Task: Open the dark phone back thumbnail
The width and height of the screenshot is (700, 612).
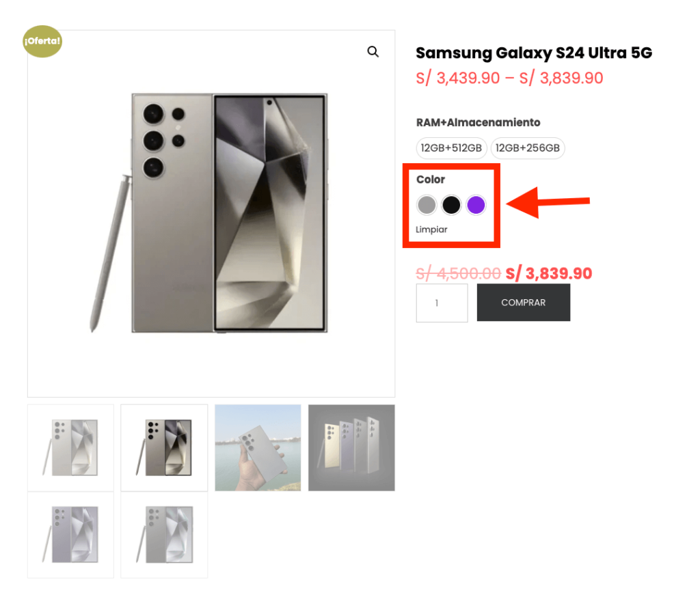Action: pos(164,447)
